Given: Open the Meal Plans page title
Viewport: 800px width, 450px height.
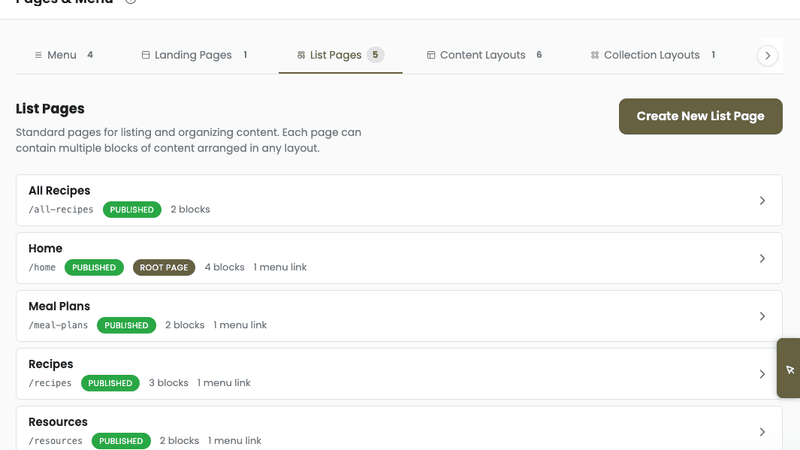Looking at the screenshot, I should point(59,306).
